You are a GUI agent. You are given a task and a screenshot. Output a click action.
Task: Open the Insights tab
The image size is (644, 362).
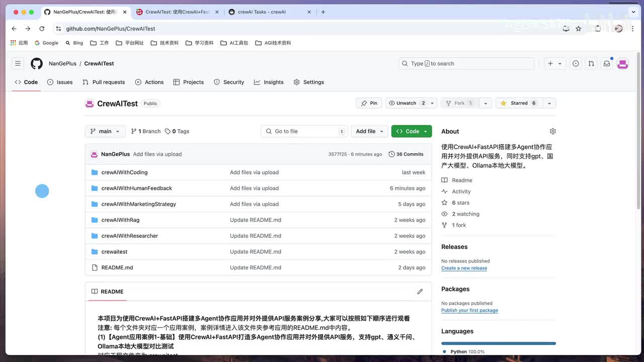pos(269,82)
